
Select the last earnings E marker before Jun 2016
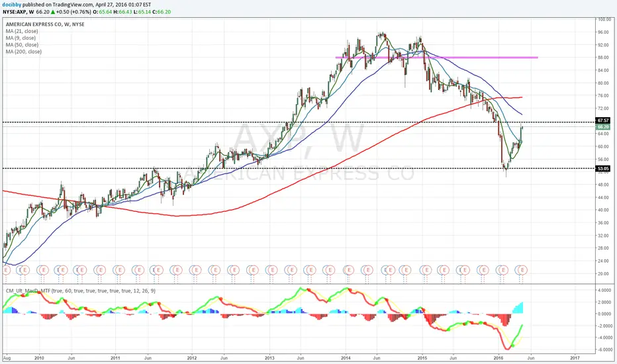click(522, 270)
